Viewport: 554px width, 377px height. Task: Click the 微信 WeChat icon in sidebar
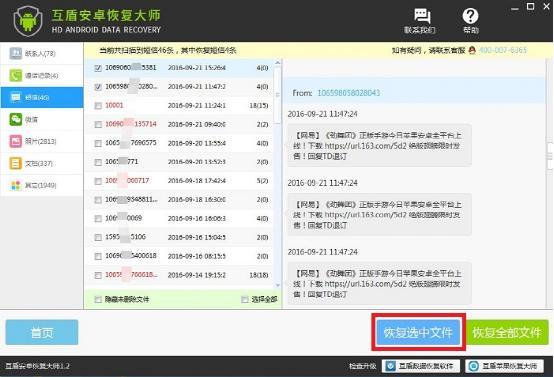pyautogui.click(x=16, y=119)
